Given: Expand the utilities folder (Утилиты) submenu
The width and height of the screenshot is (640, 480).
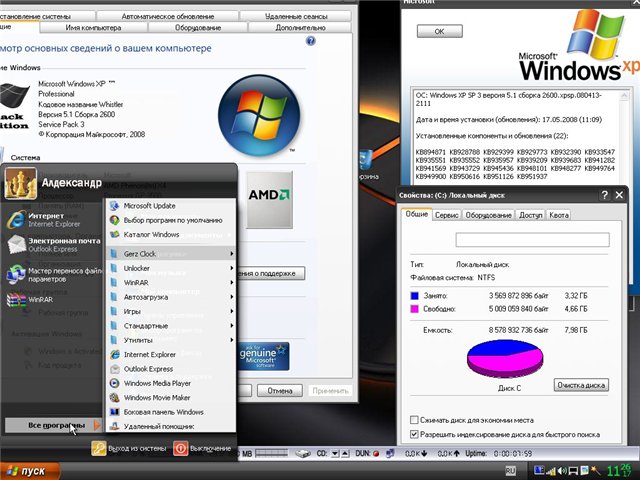Looking at the screenshot, I should pos(171,340).
